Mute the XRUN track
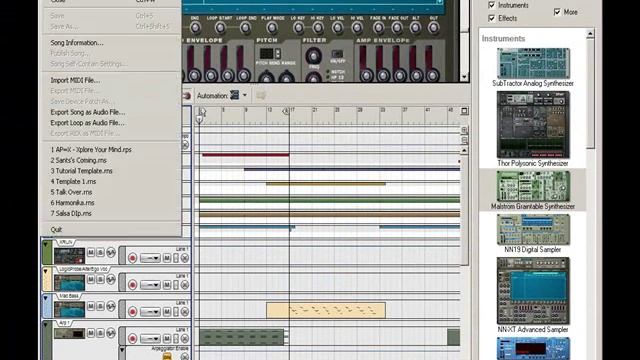 pyautogui.click(x=91, y=253)
